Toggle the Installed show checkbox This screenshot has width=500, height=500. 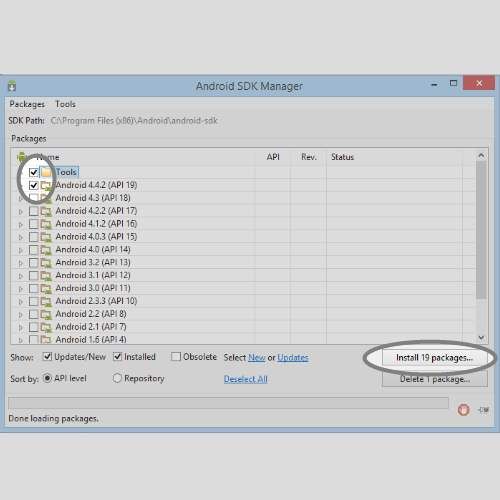point(117,357)
